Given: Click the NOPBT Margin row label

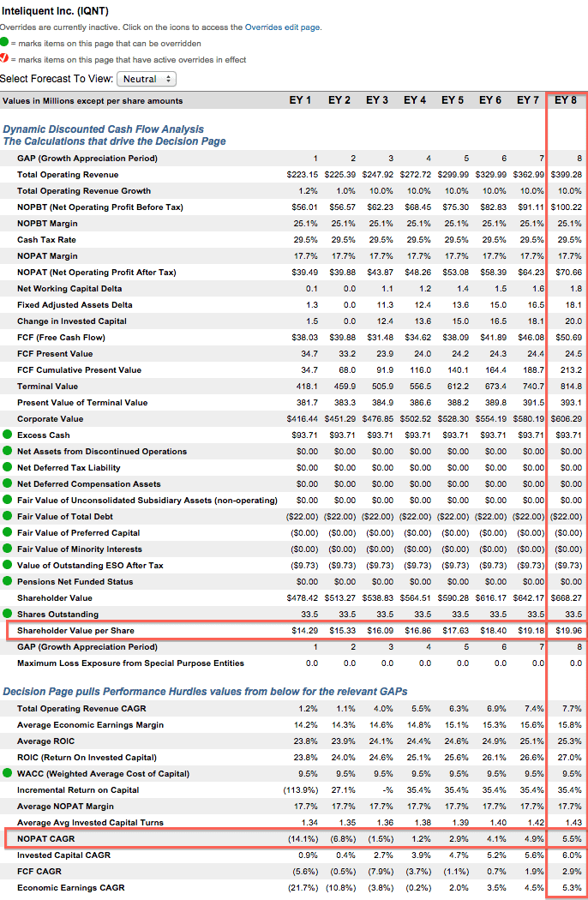Looking at the screenshot, I should (47, 223).
